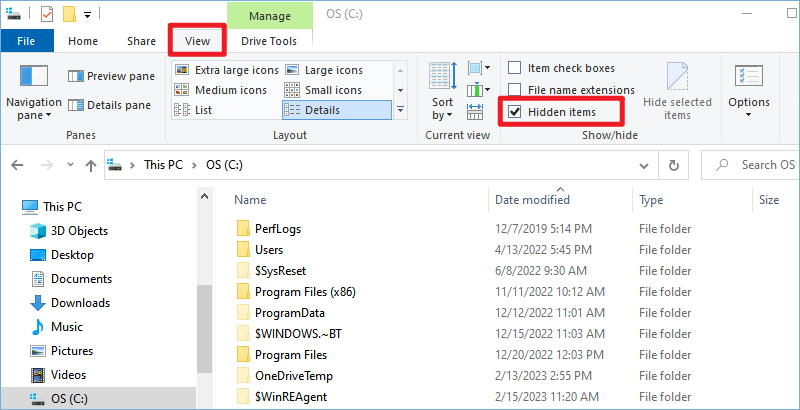The width and height of the screenshot is (800, 410).
Task: Open the Add columns dropdown icon
Action: 479,90
